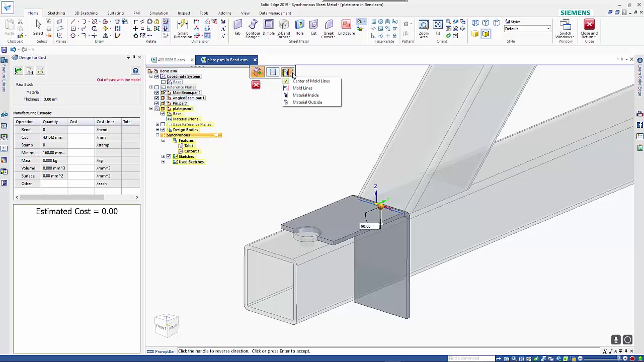Open the mold line options dropdown arrow
Image resolution: width=644 pixels, height=362 pixels.
(x=293, y=72)
